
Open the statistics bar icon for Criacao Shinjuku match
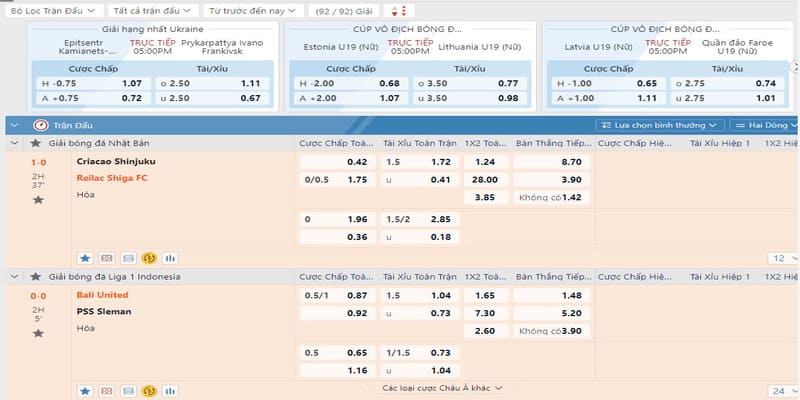point(170,258)
